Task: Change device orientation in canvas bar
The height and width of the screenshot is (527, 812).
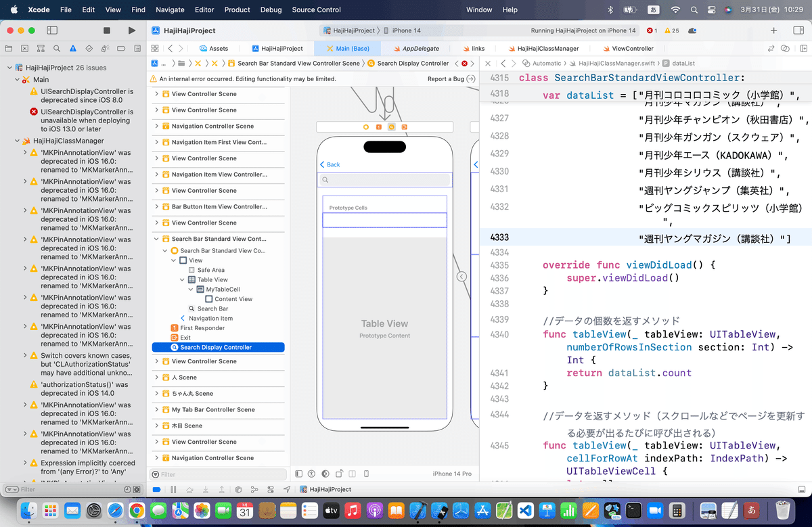Action: pos(339,474)
